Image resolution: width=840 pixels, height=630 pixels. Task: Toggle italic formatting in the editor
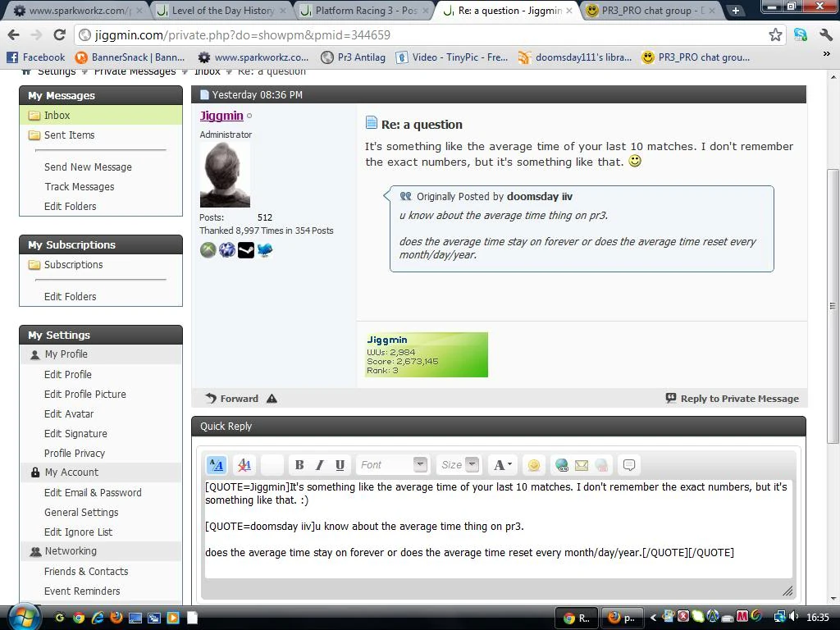pyautogui.click(x=319, y=465)
